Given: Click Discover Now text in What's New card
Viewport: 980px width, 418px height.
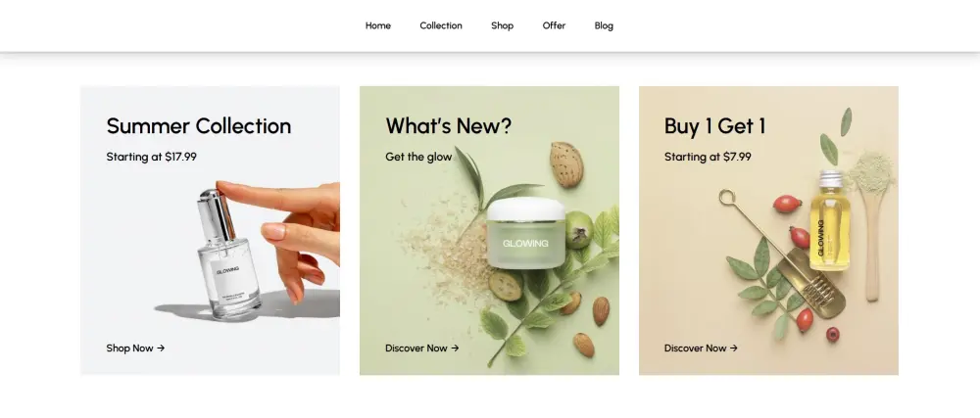Looking at the screenshot, I should coord(416,348).
